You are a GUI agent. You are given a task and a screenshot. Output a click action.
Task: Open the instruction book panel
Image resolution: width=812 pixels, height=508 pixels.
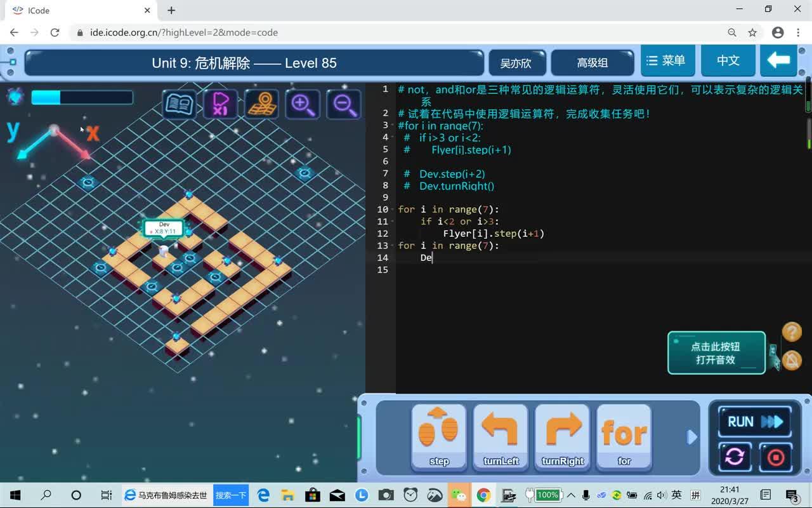(178, 103)
